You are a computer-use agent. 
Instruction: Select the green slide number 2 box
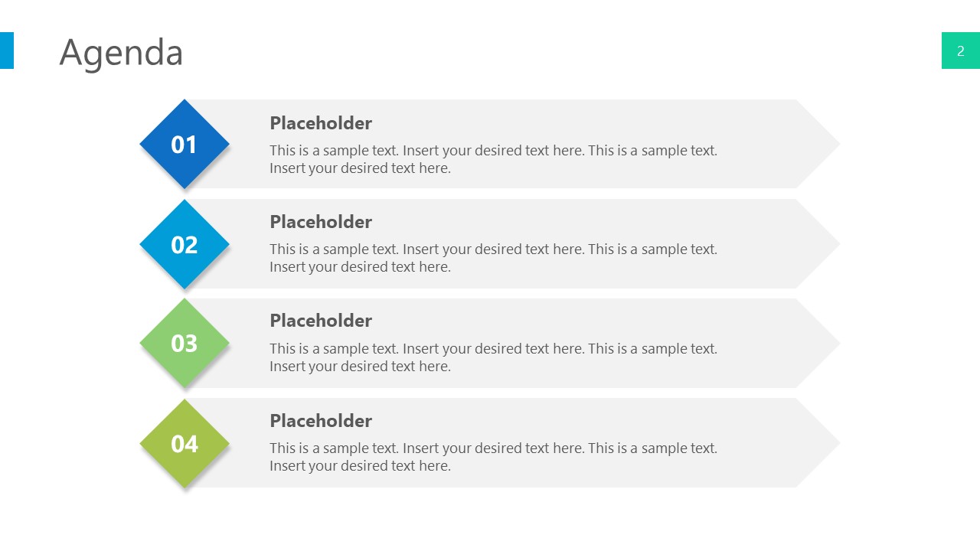click(960, 51)
